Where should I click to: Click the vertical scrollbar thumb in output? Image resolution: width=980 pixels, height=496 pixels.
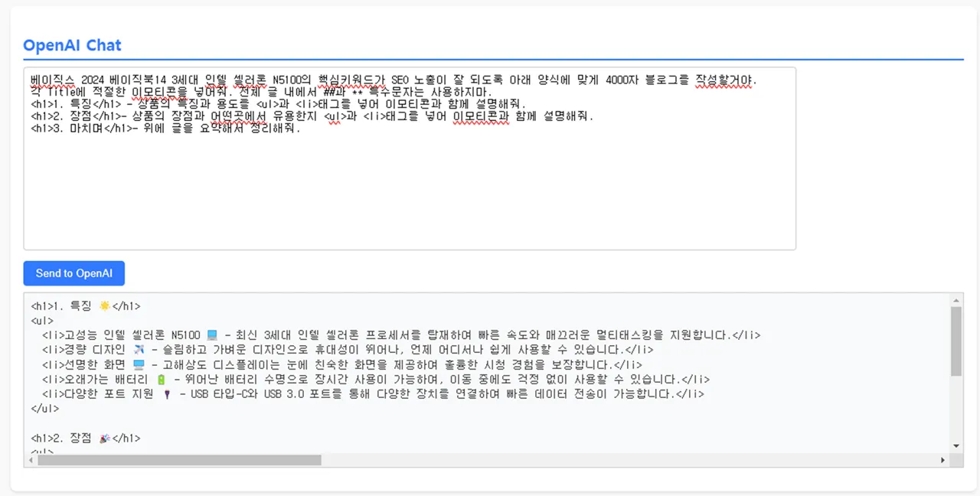[955, 341]
